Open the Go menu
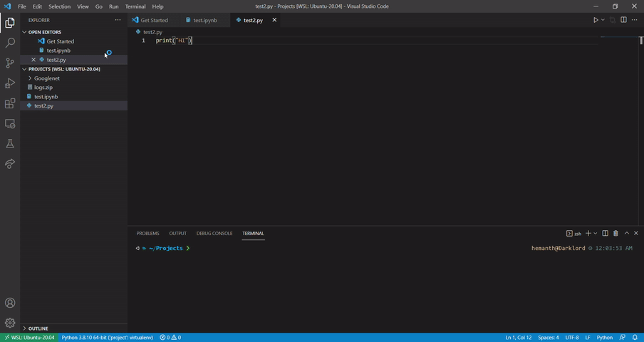 [99, 6]
